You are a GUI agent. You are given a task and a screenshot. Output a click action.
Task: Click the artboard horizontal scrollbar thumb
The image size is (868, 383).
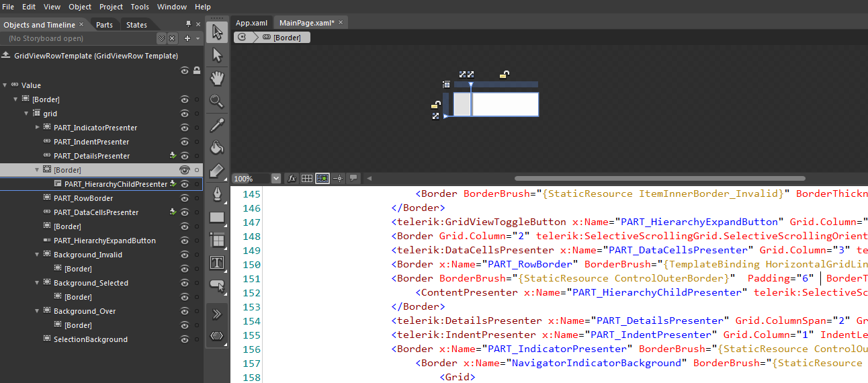point(660,178)
